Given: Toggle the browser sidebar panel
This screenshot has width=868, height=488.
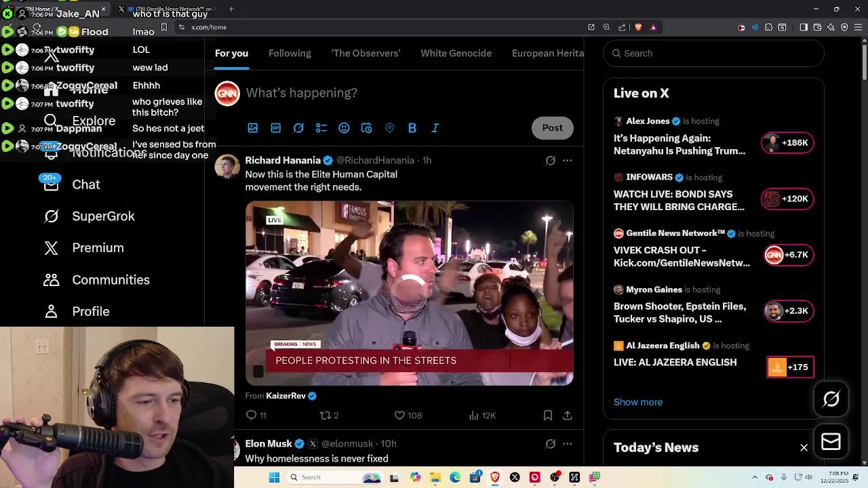Looking at the screenshot, I should (804, 27).
